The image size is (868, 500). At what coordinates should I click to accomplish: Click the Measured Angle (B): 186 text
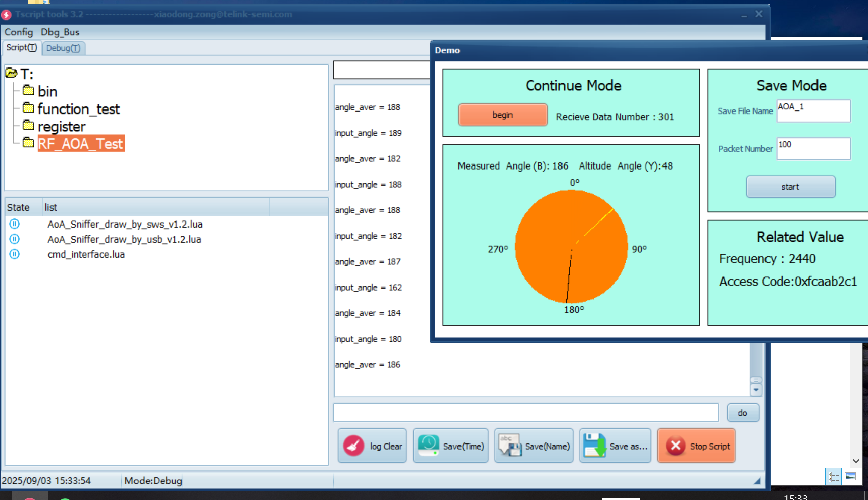click(513, 166)
